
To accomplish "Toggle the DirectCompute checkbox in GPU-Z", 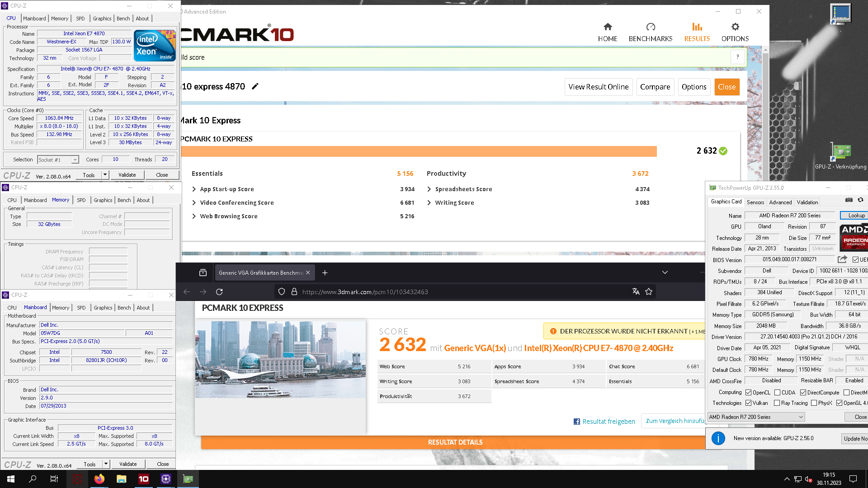I will tap(803, 393).
